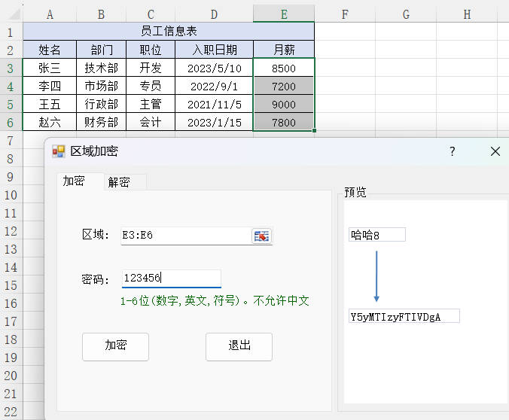Click the select-all corner of the sheet
The height and width of the screenshot is (420, 509).
(11, 14)
